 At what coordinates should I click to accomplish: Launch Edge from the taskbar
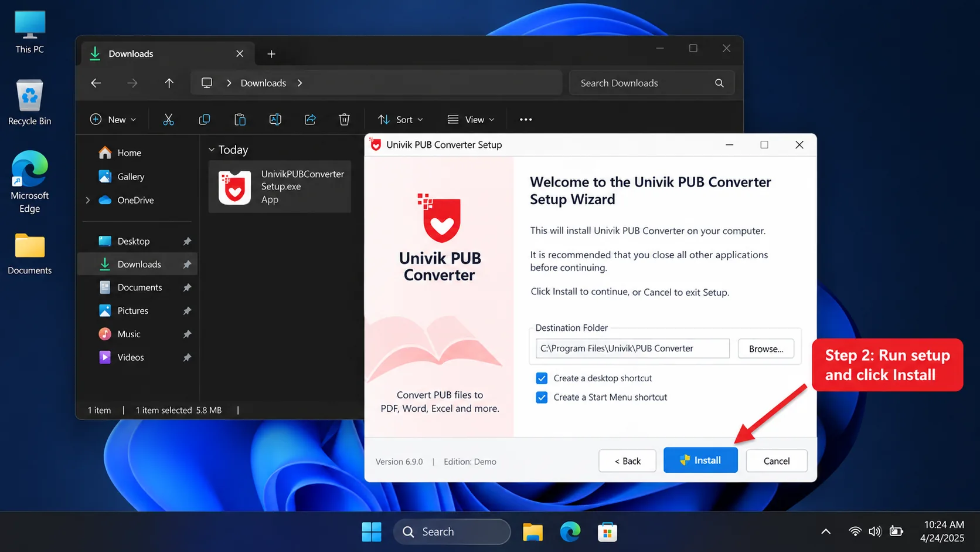(x=570, y=532)
